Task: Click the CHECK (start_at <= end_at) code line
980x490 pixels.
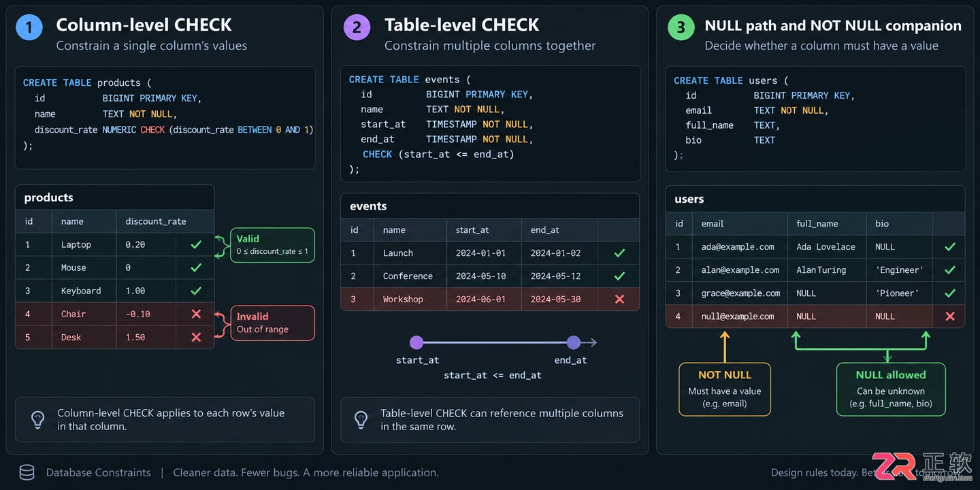Action: click(438, 154)
